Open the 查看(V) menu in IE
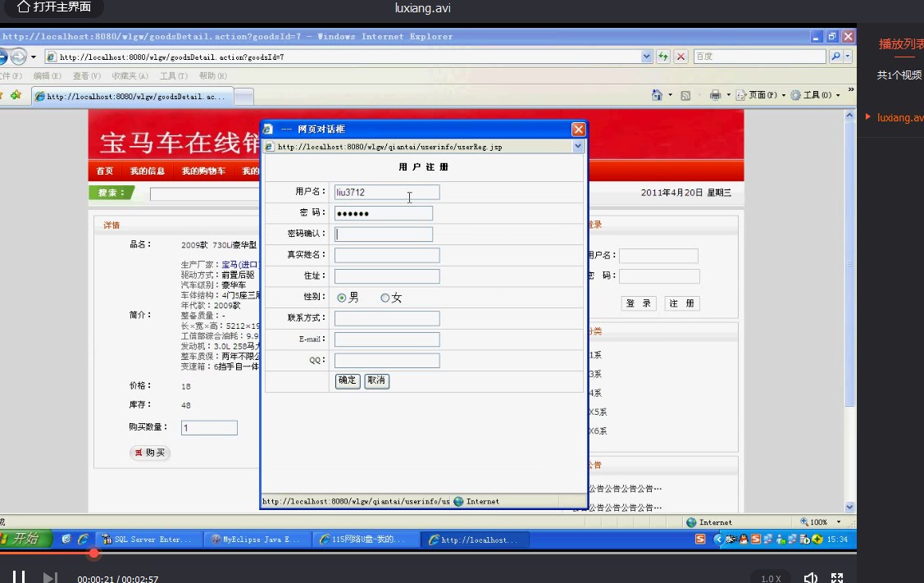924x583 pixels. (87, 76)
